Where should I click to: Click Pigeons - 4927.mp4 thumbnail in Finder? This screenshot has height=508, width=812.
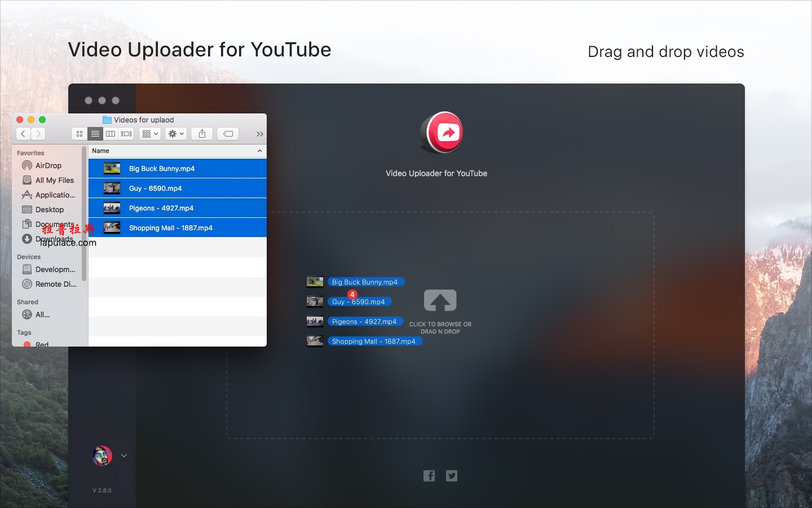pos(112,208)
